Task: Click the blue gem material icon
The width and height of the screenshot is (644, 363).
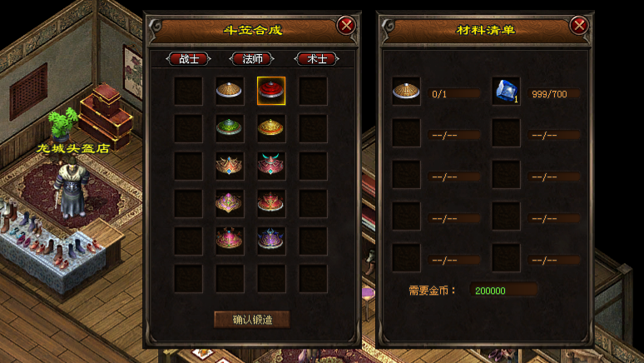Action: [506, 91]
